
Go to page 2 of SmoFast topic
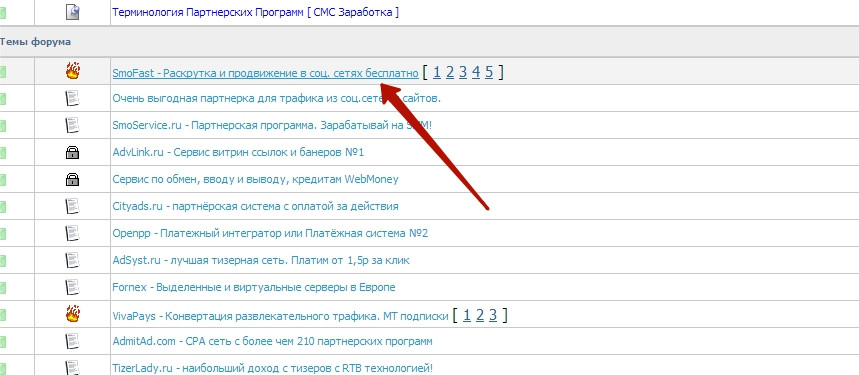450,72
